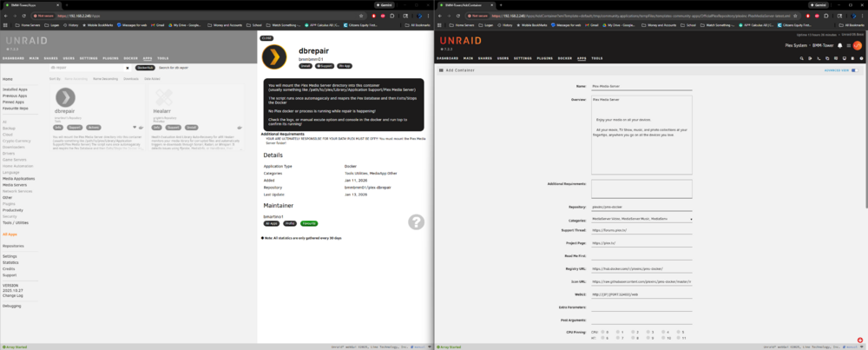Screen dimensions: 868x350
Task: Bookmark the left page with star icon
Action: [361, 16]
